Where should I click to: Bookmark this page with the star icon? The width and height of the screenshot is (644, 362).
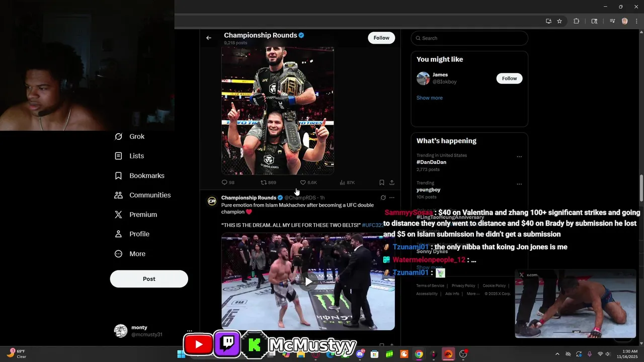point(559,21)
